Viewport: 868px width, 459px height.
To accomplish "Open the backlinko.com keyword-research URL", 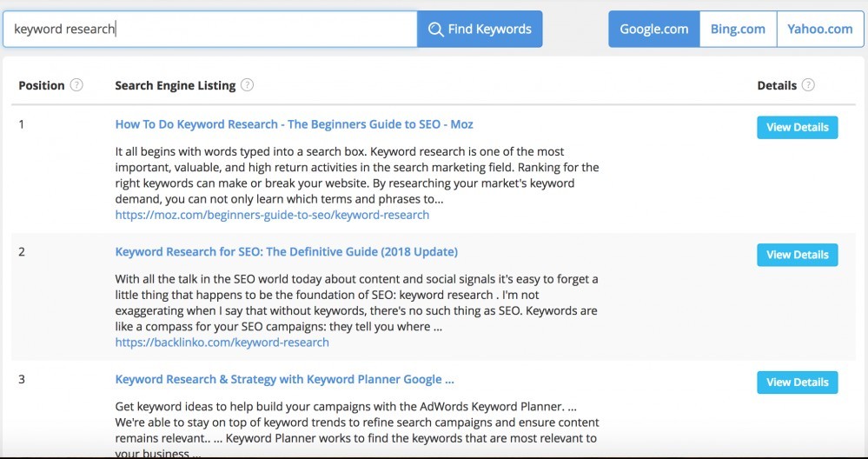I will coord(222,343).
